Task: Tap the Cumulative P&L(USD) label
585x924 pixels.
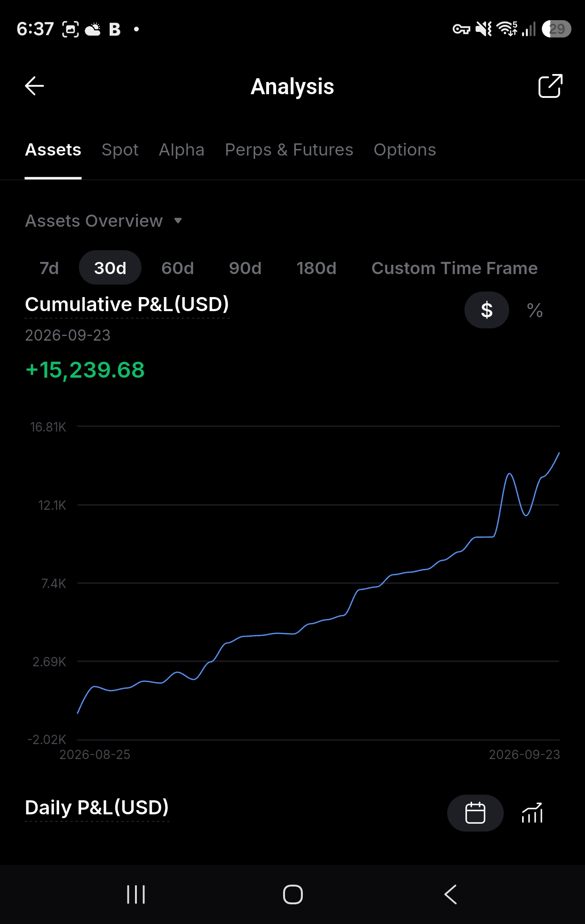Action: coord(127,305)
